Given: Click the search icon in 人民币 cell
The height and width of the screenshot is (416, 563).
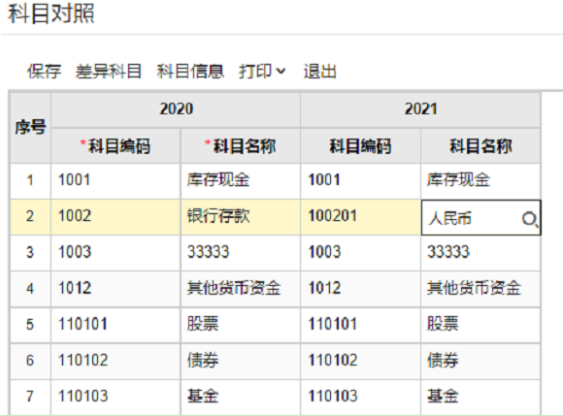Looking at the screenshot, I should coord(530,219).
